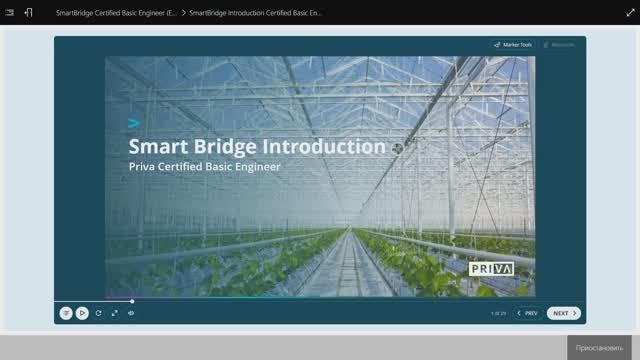Open slide menu list icon
The width and height of the screenshot is (640, 360).
pyautogui.click(x=66, y=313)
